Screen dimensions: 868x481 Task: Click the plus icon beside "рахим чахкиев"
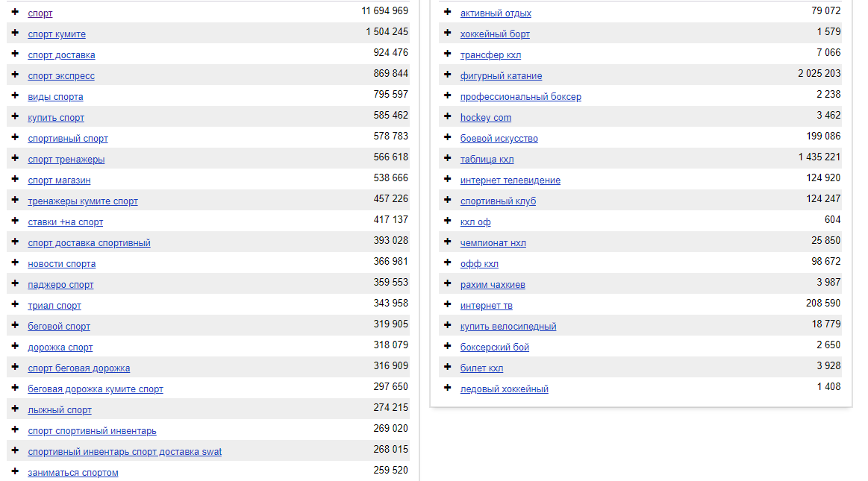click(x=447, y=284)
